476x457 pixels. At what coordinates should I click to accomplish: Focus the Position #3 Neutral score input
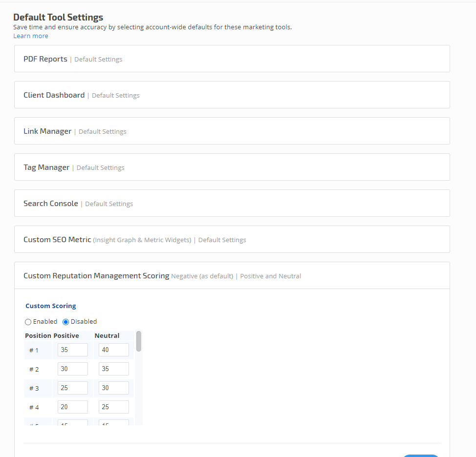pos(114,388)
